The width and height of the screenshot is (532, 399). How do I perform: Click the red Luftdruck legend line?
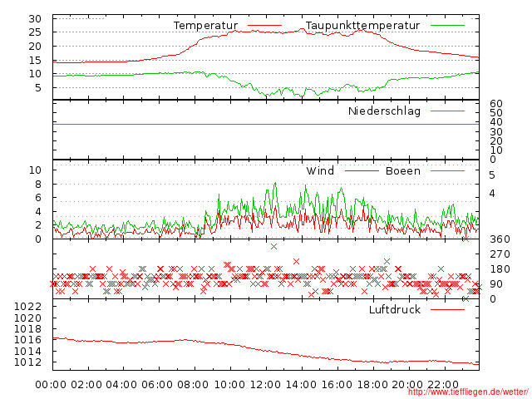point(447,309)
